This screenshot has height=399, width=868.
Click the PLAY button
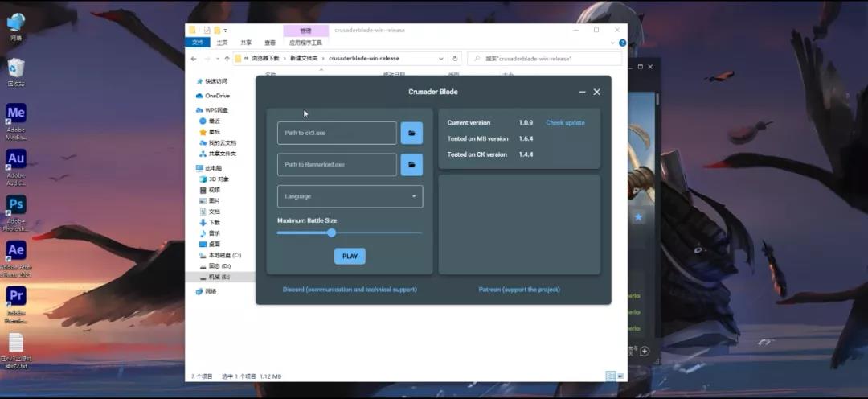[x=350, y=256]
